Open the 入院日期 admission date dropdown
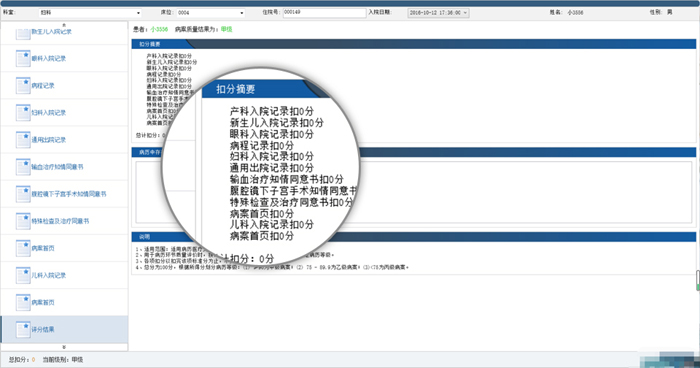 (x=438, y=13)
